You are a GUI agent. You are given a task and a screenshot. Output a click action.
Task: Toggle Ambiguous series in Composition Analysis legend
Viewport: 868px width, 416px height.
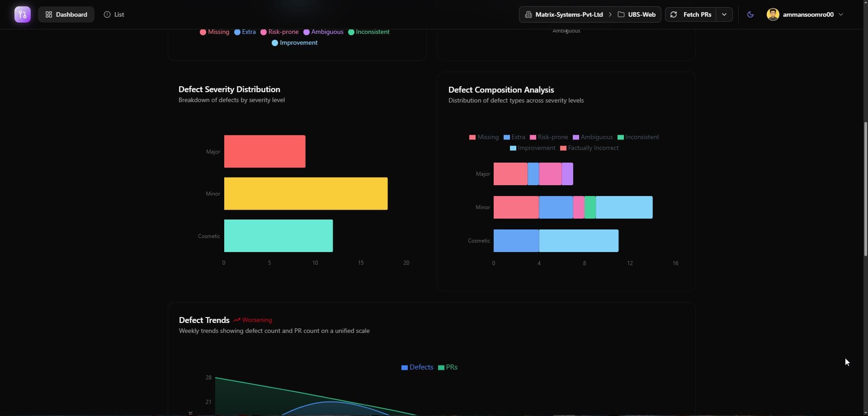[x=593, y=137]
